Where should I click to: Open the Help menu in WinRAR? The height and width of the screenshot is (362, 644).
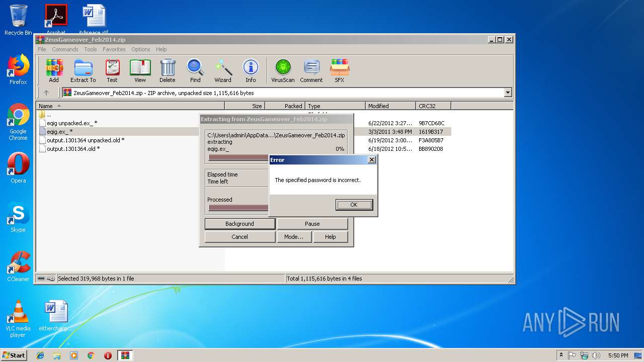click(161, 49)
